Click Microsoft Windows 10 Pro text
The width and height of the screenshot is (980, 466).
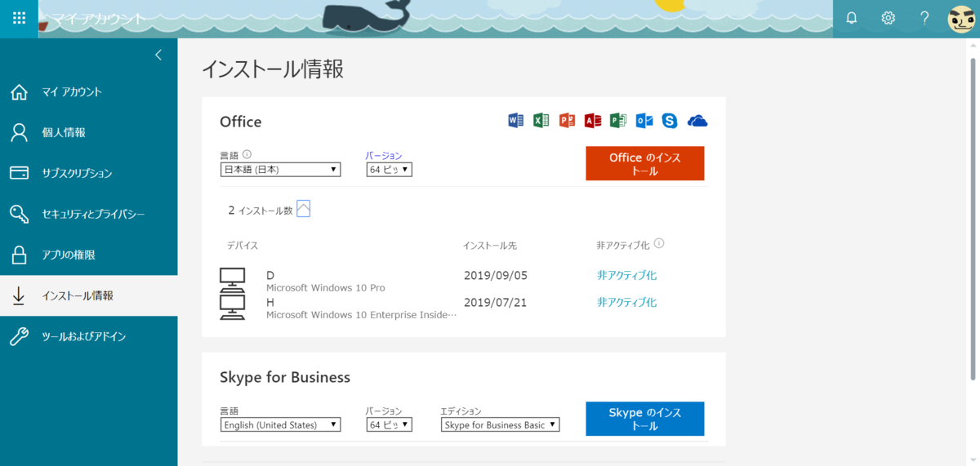click(325, 288)
